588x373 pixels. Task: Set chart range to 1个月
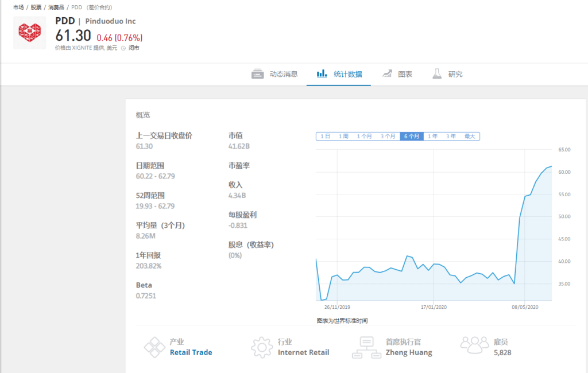[364, 136]
